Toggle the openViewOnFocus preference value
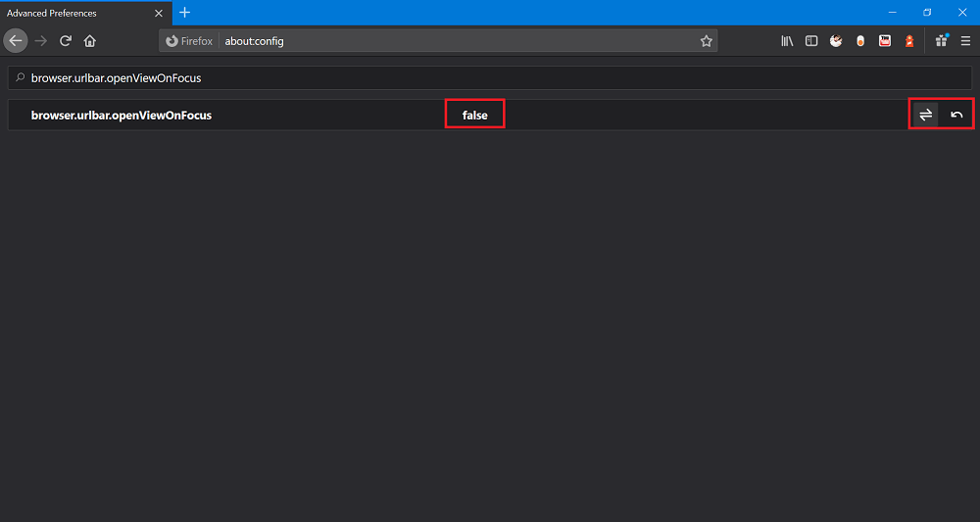980x522 pixels. coord(926,115)
